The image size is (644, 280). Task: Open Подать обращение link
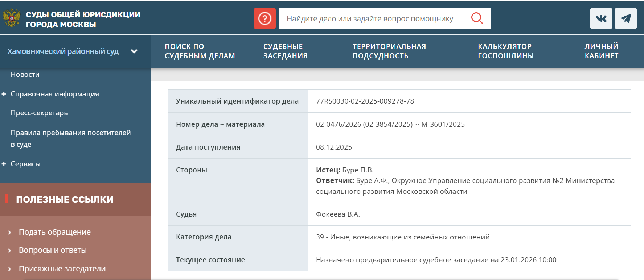[55, 232]
